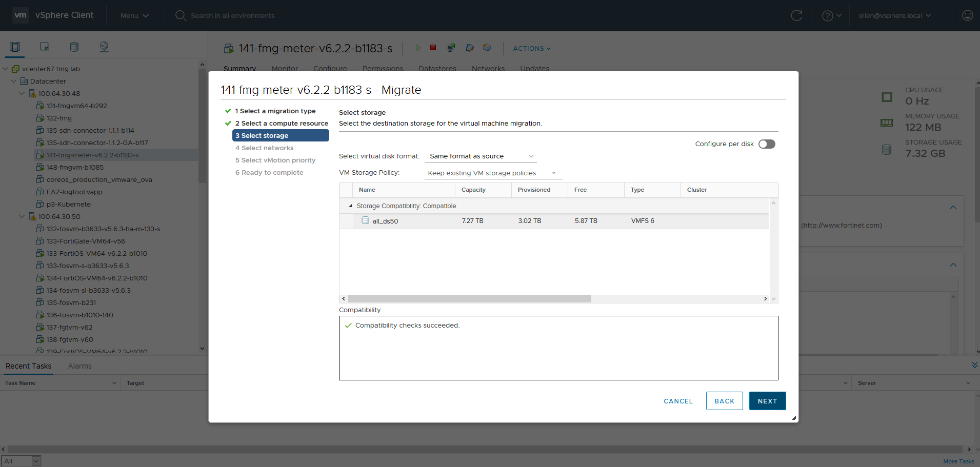Click the datastore table horizontal scrollbar
Viewport: 980px width, 467px height.
pos(469,299)
